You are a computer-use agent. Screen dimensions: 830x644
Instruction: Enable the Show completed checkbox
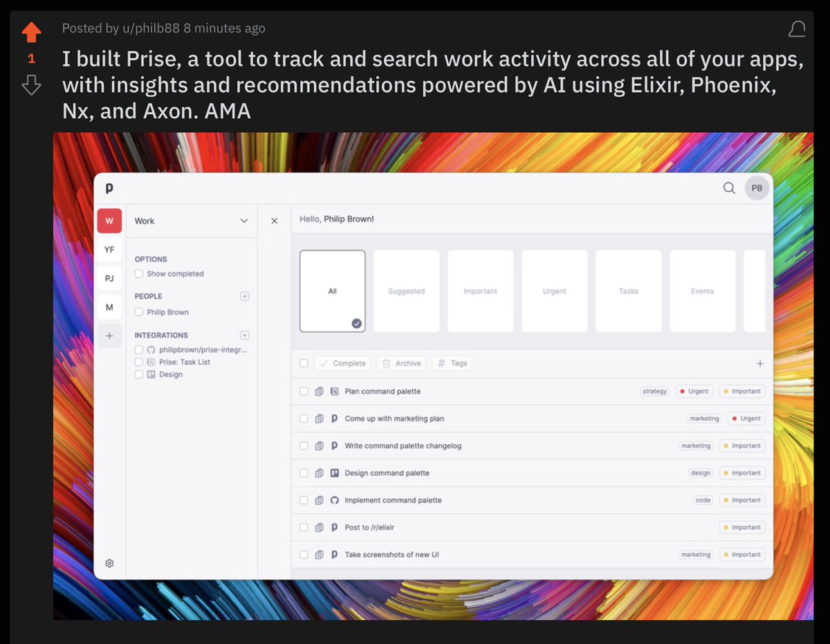[139, 274]
